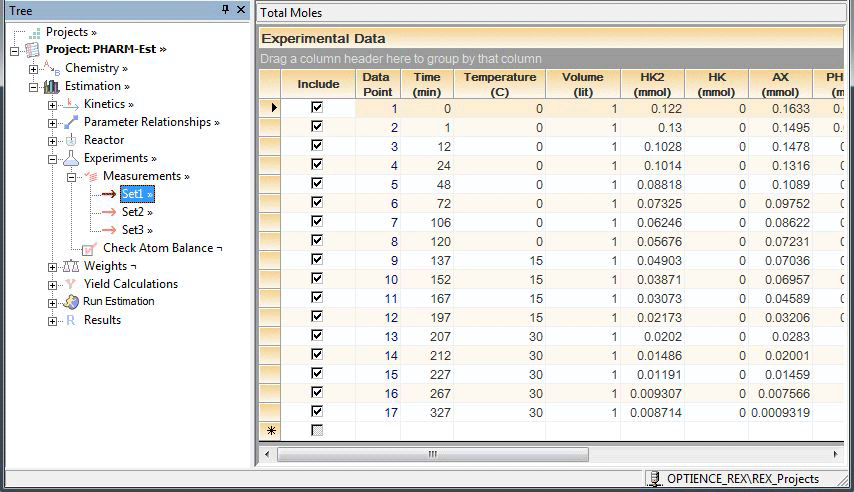Image resolution: width=854 pixels, height=492 pixels.
Task: Toggle Include checkbox for data point 8
Action: 317,240
